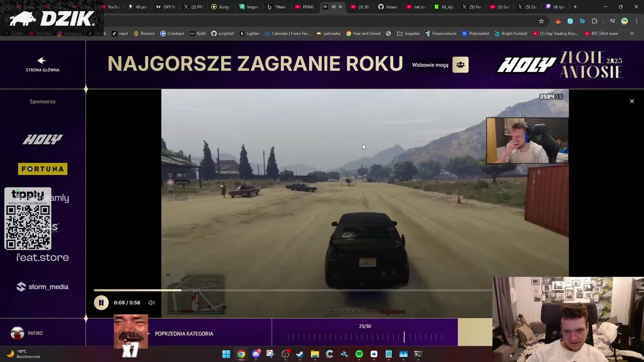Open the FinancialJuice bookmark
The height and width of the screenshot is (362, 644).
point(441,34)
